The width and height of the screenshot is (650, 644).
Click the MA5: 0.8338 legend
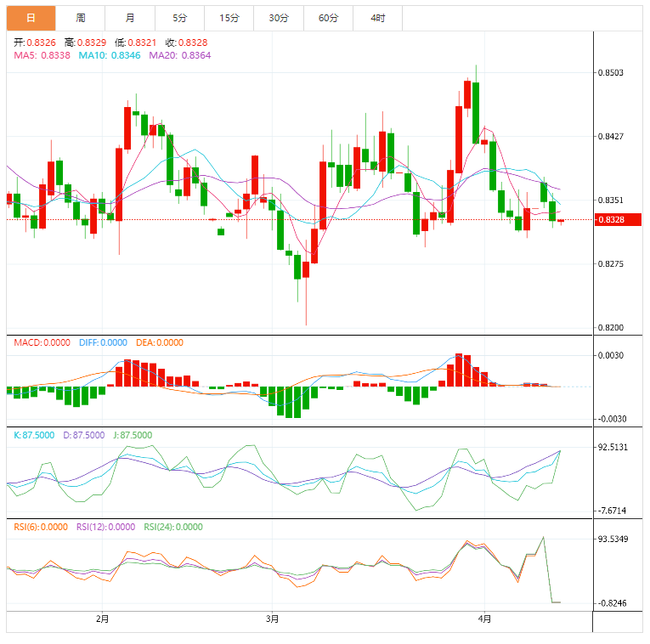point(42,55)
